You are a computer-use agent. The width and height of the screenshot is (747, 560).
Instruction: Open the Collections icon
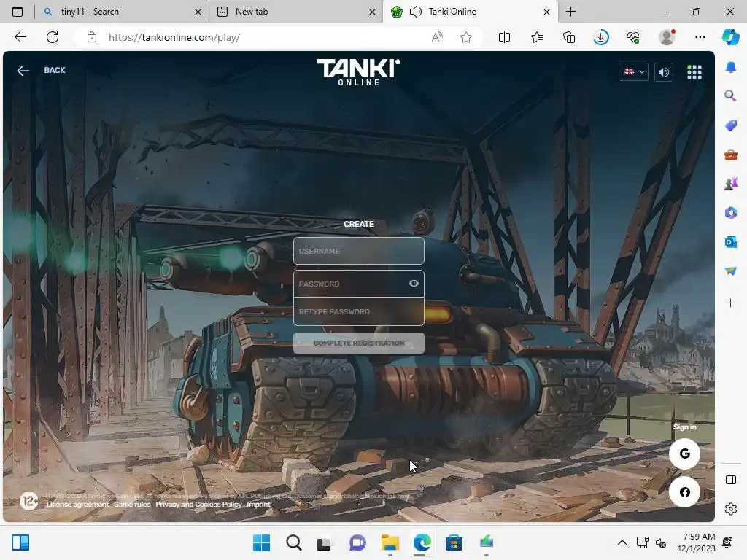click(x=569, y=37)
